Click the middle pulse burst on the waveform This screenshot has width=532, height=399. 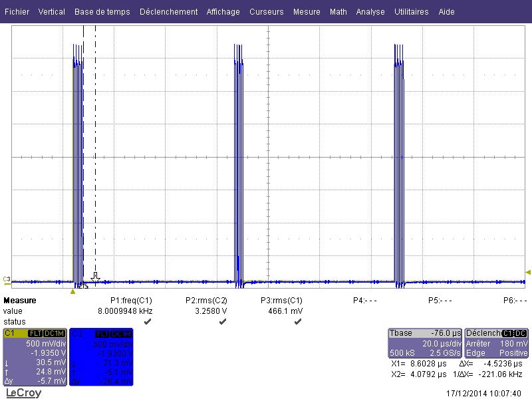239,166
